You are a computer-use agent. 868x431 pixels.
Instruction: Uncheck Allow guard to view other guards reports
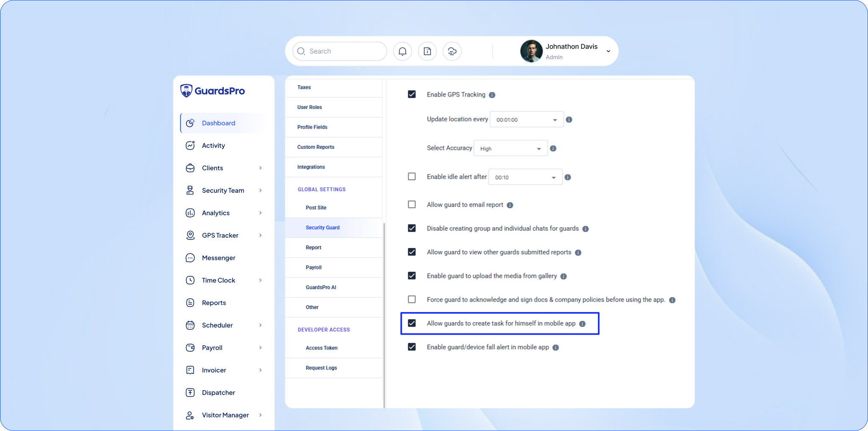(412, 252)
